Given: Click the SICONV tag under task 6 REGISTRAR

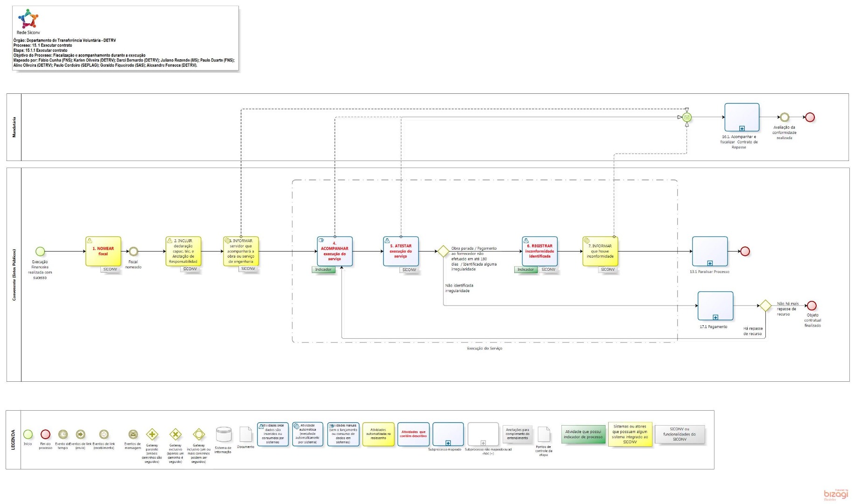Looking at the screenshot, I should (549, 270).
